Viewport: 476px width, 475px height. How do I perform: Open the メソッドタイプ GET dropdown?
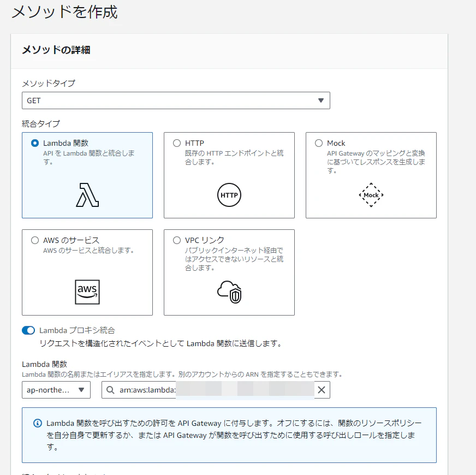click(x=176, y=100)
